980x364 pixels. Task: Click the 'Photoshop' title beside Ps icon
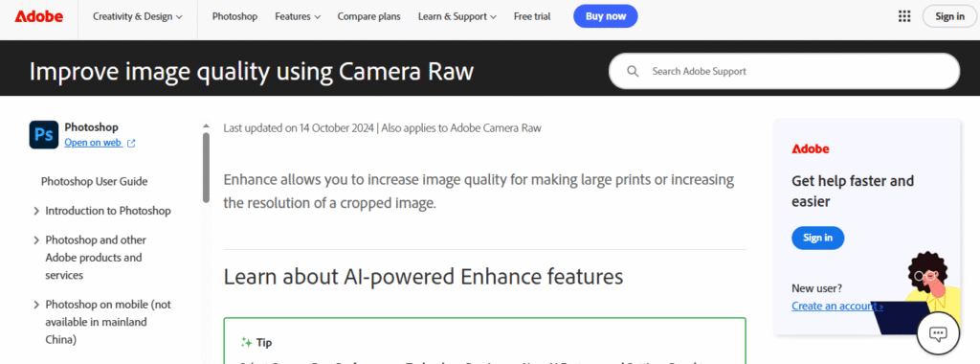(x=91, y=127)
